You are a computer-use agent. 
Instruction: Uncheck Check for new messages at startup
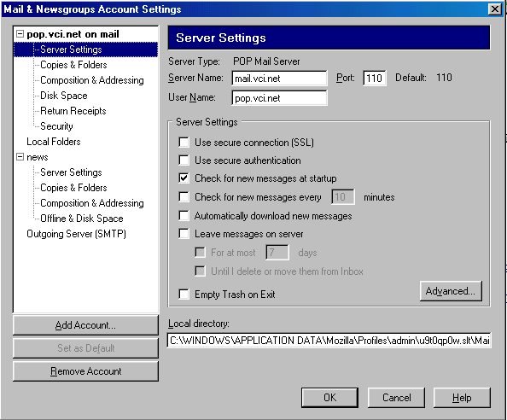coord(184,178)
